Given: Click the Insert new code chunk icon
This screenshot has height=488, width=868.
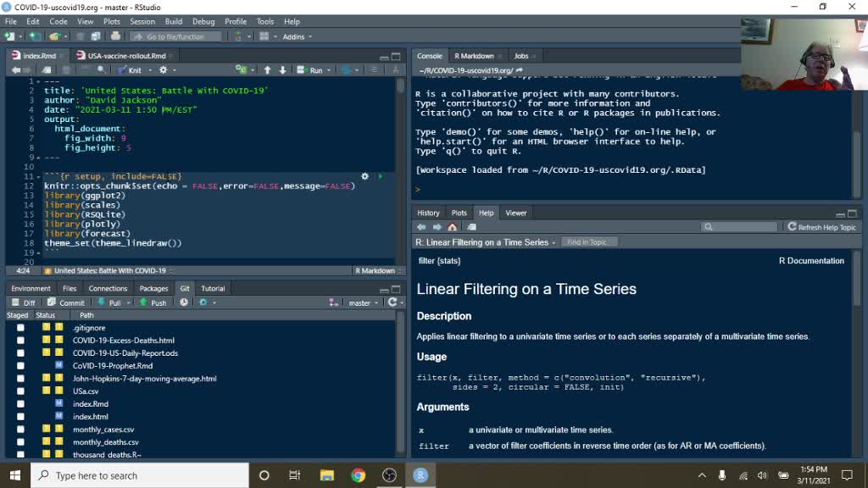Looking at the screenshot, I should point(241,70).
